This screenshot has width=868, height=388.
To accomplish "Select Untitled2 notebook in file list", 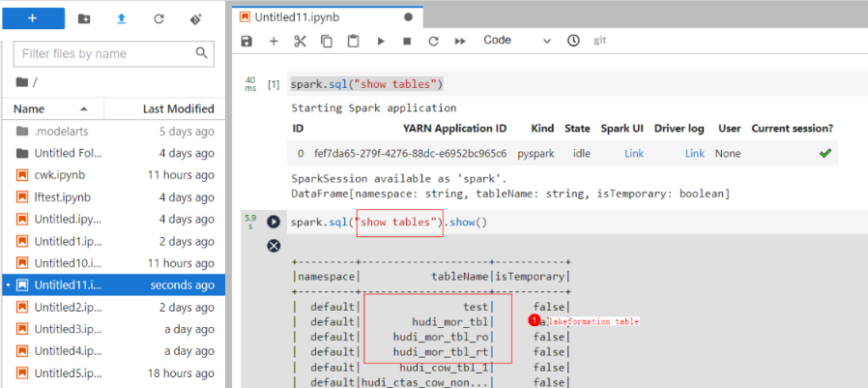I will [x=113, y=307].
